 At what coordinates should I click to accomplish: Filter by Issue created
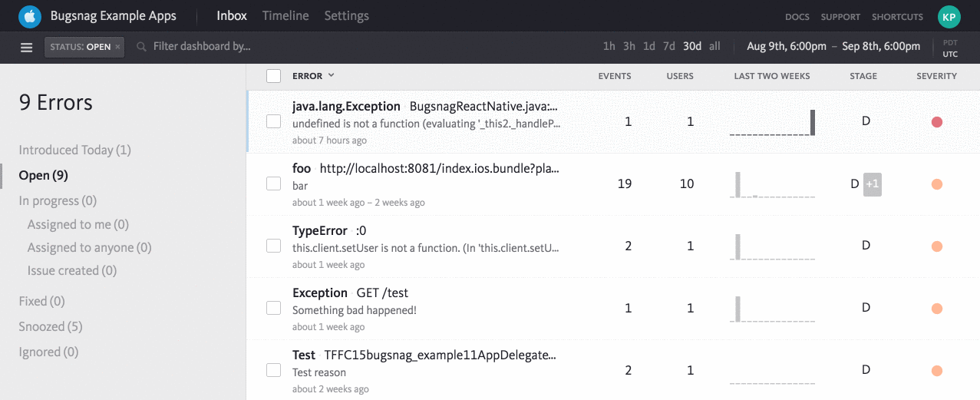[72, 270]
